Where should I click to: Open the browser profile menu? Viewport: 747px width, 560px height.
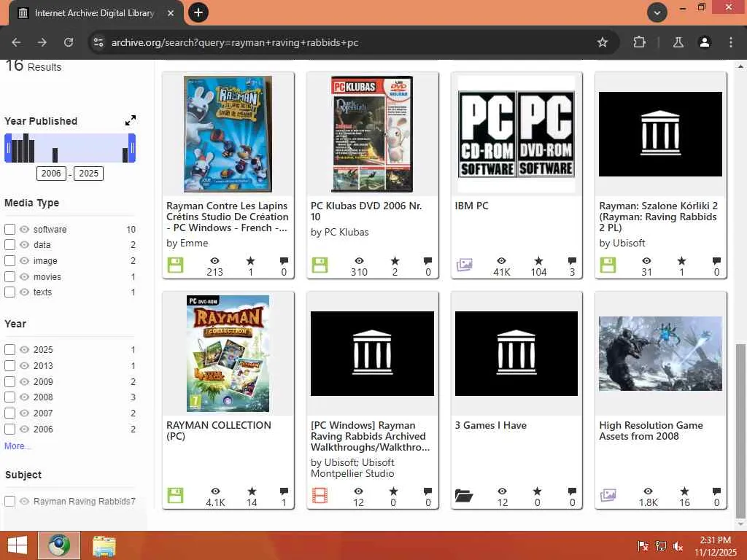coord(704,42)
